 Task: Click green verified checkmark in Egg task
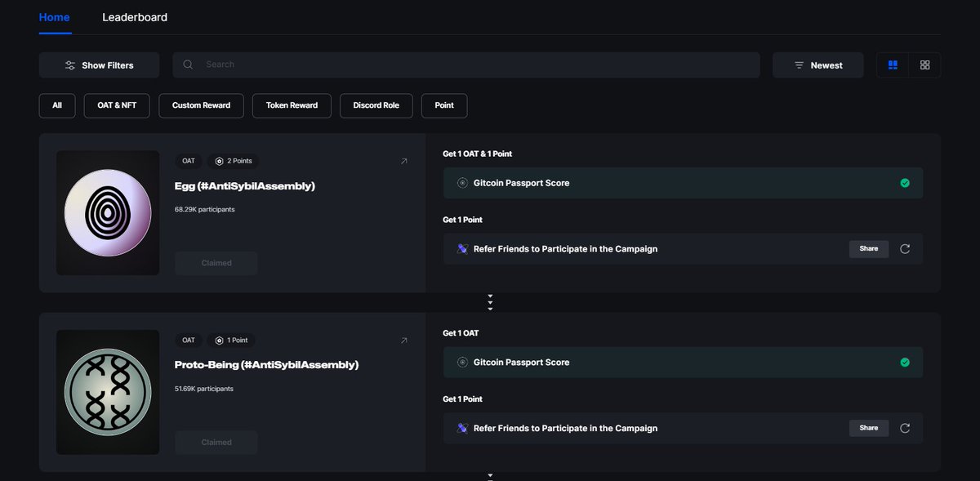(x=905, y=183)
